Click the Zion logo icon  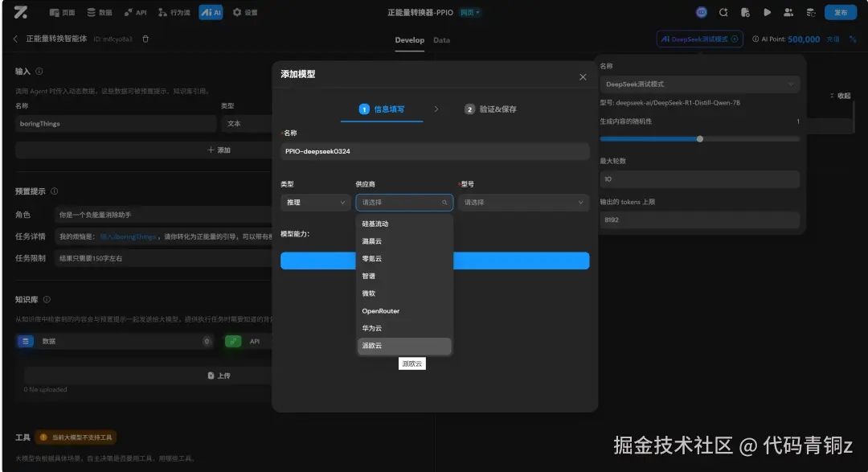pos(20,12)
